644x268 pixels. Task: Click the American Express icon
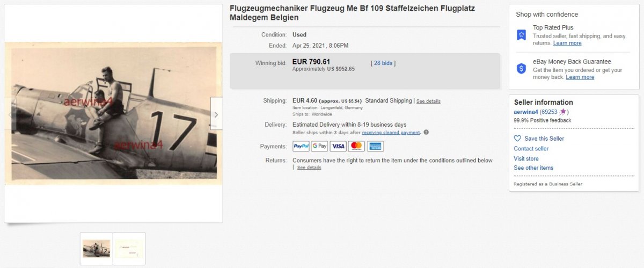tap(375, 146)
